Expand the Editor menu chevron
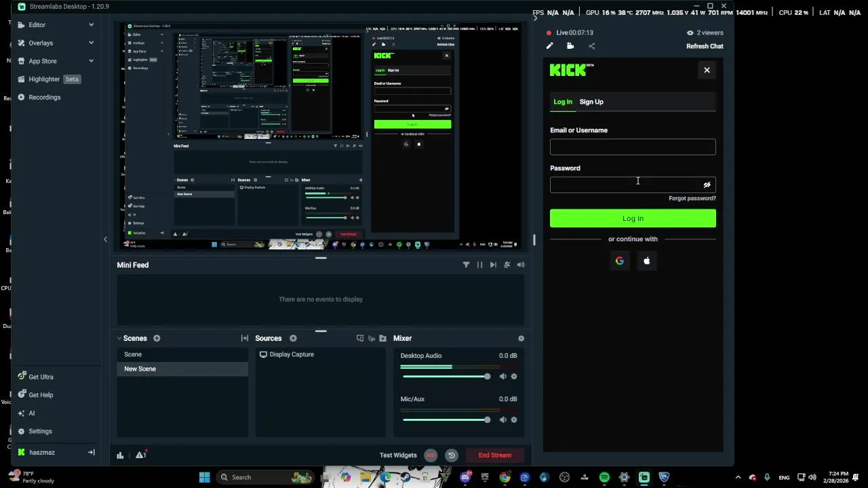 click(x=91, y=25)
